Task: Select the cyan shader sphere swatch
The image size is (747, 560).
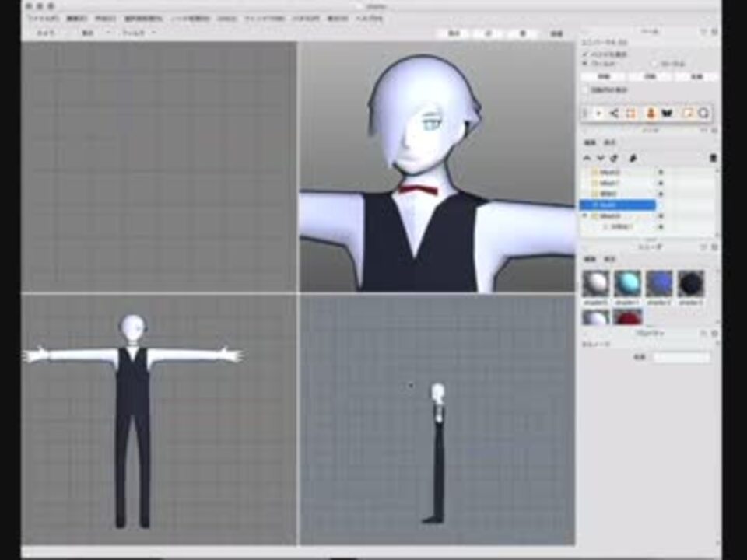Action: (x=627, y=284)
